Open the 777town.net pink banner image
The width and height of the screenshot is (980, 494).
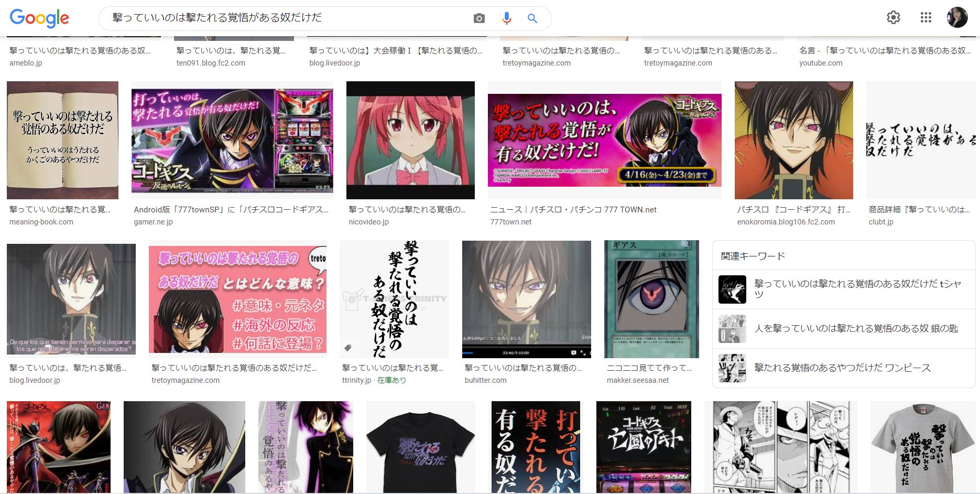tap(605, 140)
